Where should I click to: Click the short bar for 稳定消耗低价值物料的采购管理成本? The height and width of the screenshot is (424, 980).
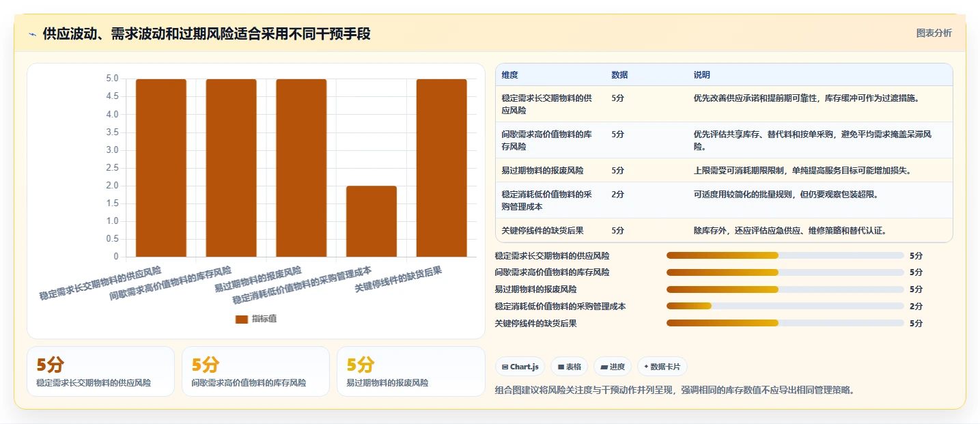(372, 221)
